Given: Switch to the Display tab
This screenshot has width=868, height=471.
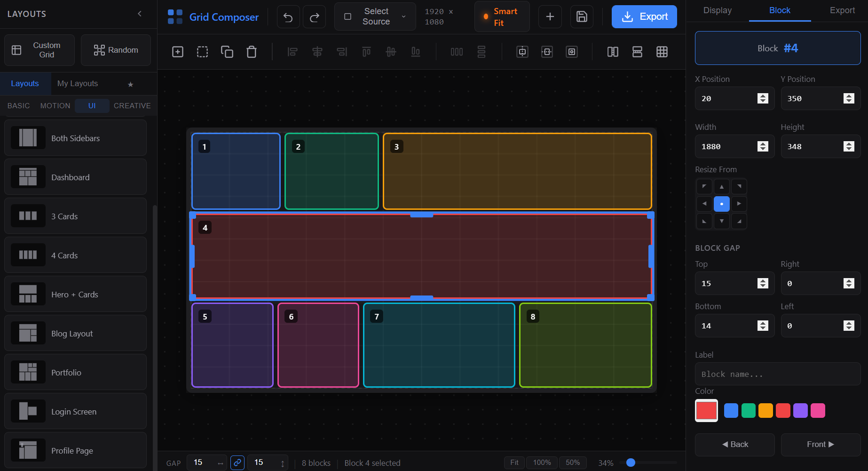Looking at the screenshot, I should (717, 10).
